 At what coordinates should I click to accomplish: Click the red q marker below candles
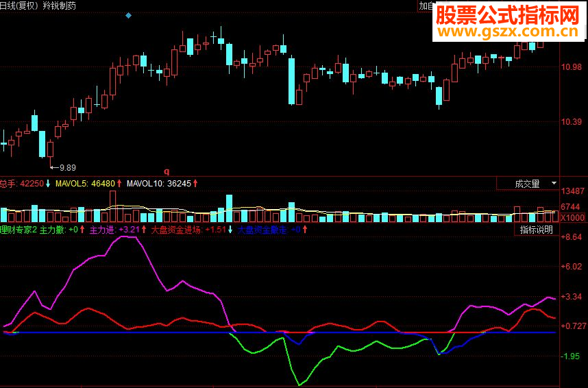click(167, 171)
